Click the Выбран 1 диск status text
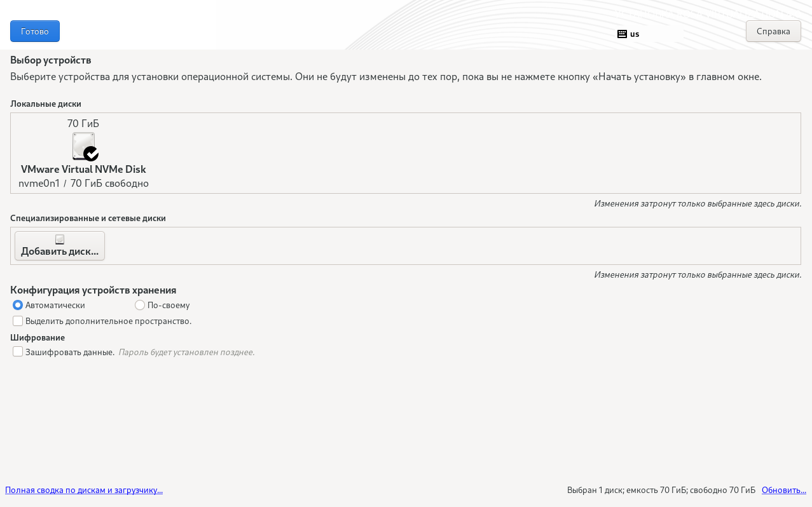The image size is (812, 507). pyautogui.click(x=661, y=490)
